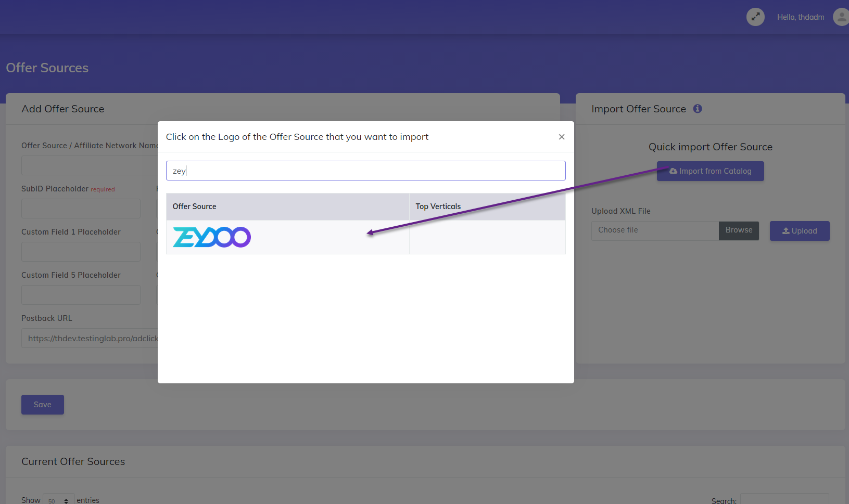Click the 'Quick import Offer Source' text
This screenshot has height=504, width=849.
(x=711, y=147)
